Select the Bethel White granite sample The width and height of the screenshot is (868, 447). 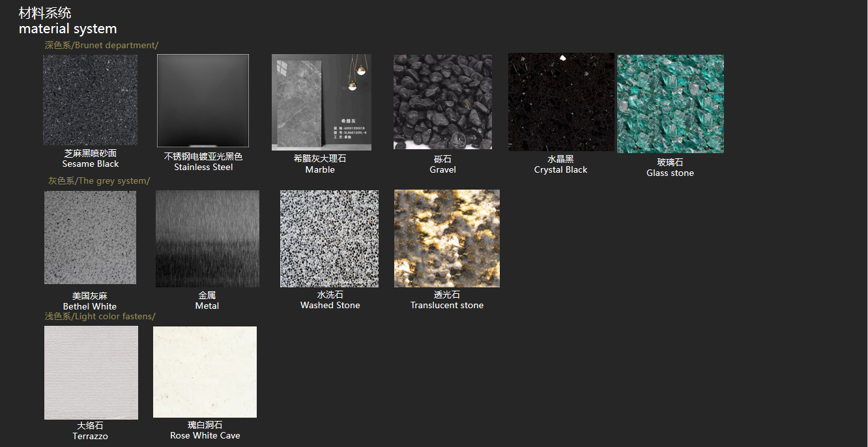click(x=90, y=237)
